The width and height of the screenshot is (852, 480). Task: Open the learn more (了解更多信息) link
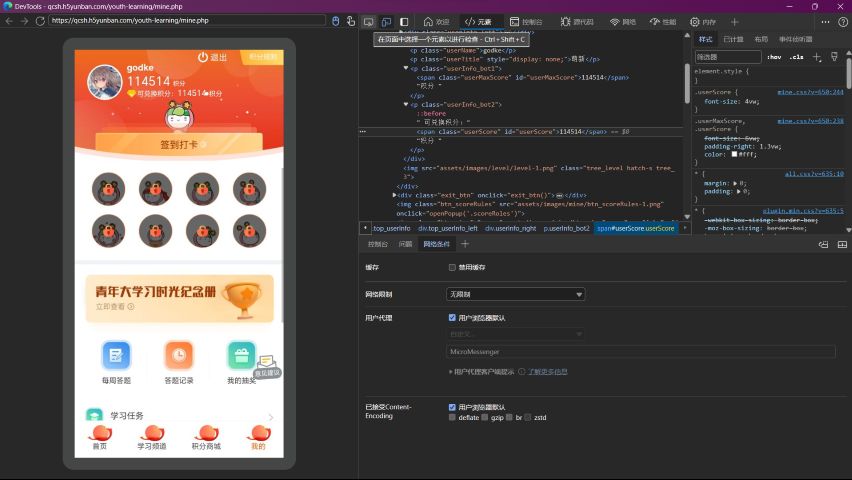[x=548, y=372]
